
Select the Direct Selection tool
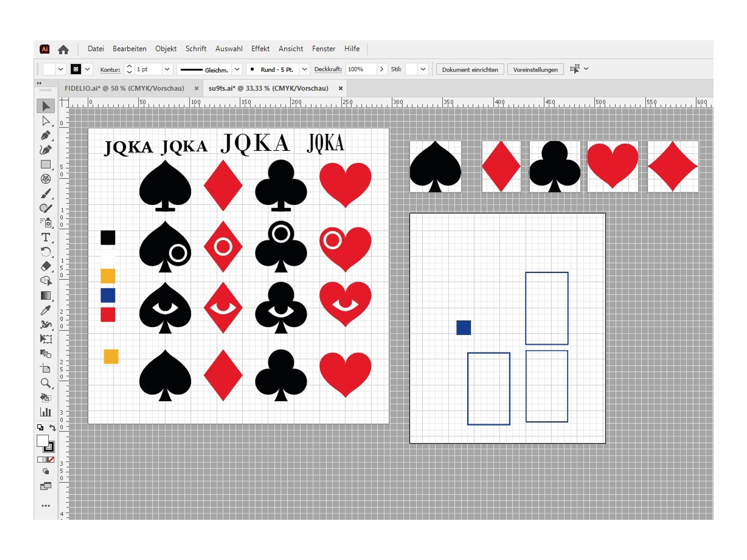click(x=46, y=121)
